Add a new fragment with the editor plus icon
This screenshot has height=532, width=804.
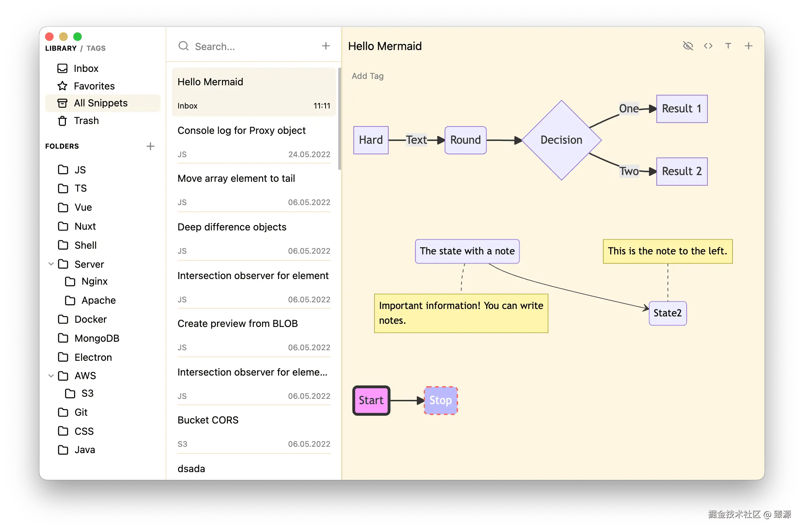(749, 46)
